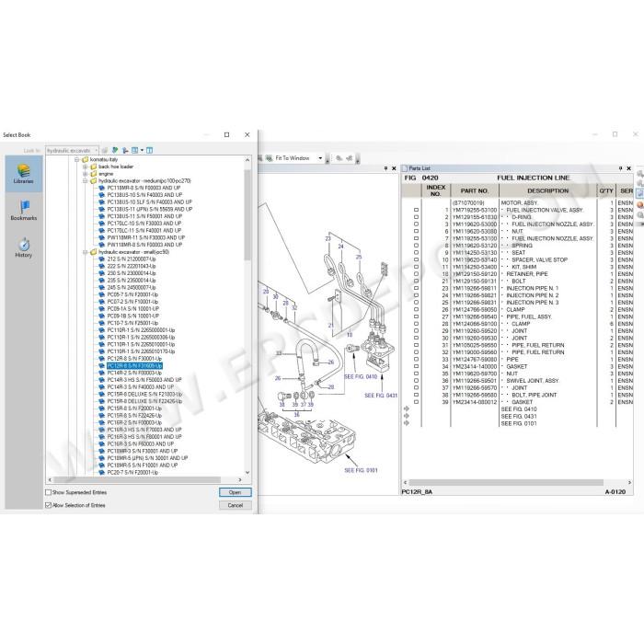
Task: Select PC12R-8 S/N F31605-Up book
Action: tap(134, 365)
